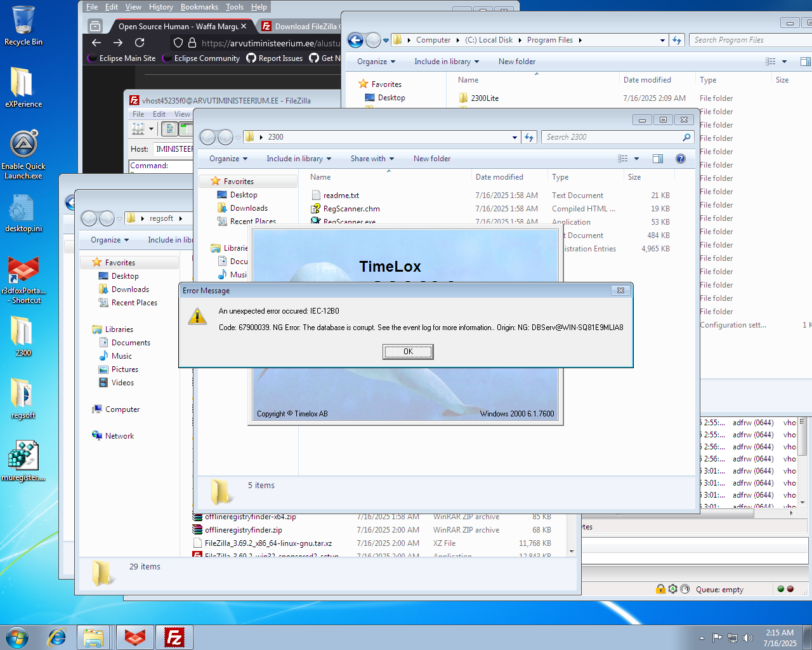Go back in the browser toolbar
Image resolution: width=812 pixels, height=650 pixels.
[96, 43]
